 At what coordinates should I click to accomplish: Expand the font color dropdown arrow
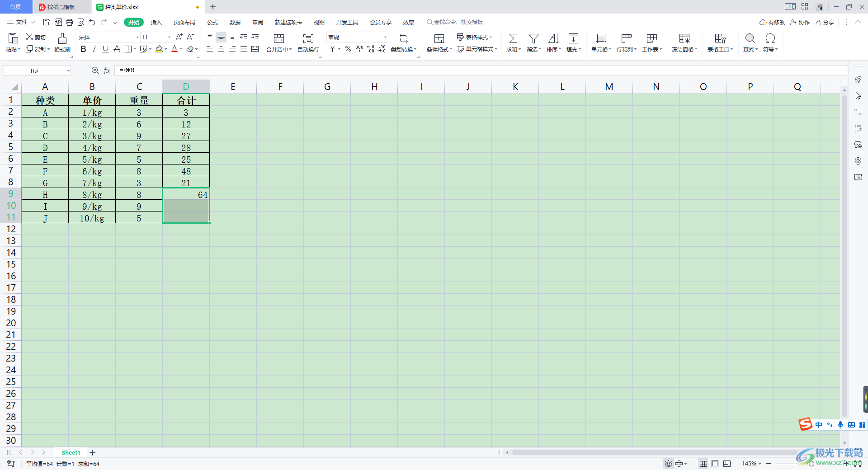click(x=181, y=49)
